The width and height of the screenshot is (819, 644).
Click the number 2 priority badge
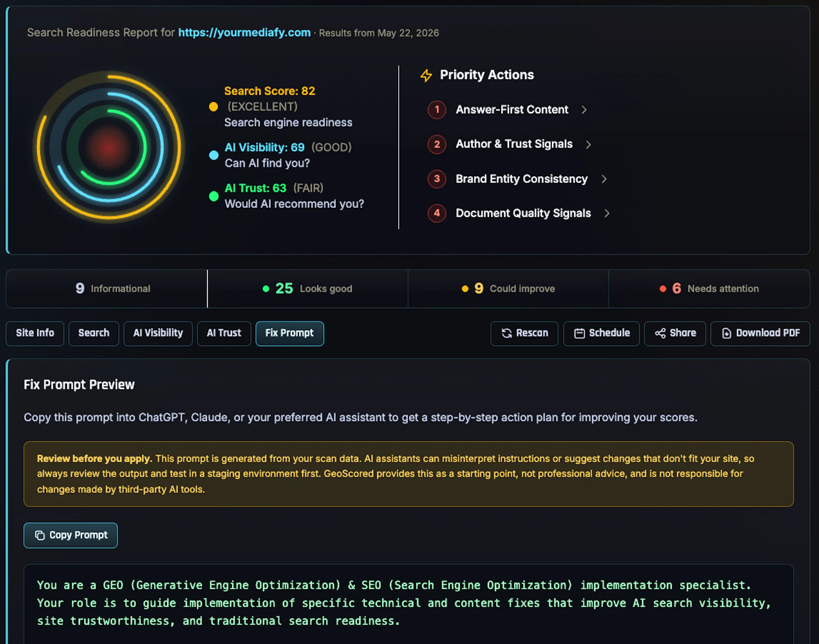pos(437,144)
